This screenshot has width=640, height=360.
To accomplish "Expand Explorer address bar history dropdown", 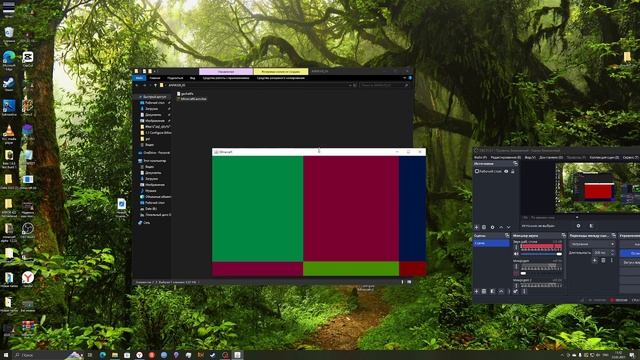I will tap(350, 85).
